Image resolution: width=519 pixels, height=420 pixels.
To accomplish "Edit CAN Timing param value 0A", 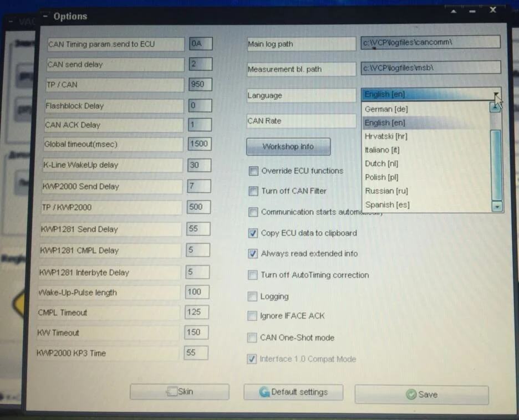I will pyautogui.click(x=201, y=44).
